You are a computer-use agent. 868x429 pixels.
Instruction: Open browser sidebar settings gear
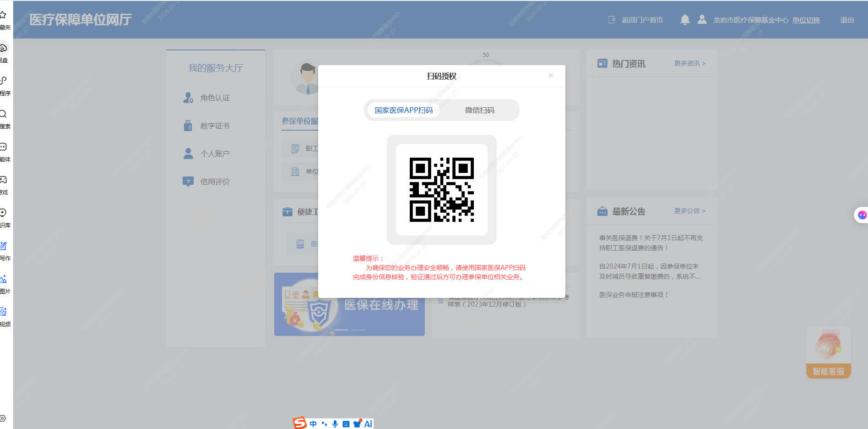(3, 418)
